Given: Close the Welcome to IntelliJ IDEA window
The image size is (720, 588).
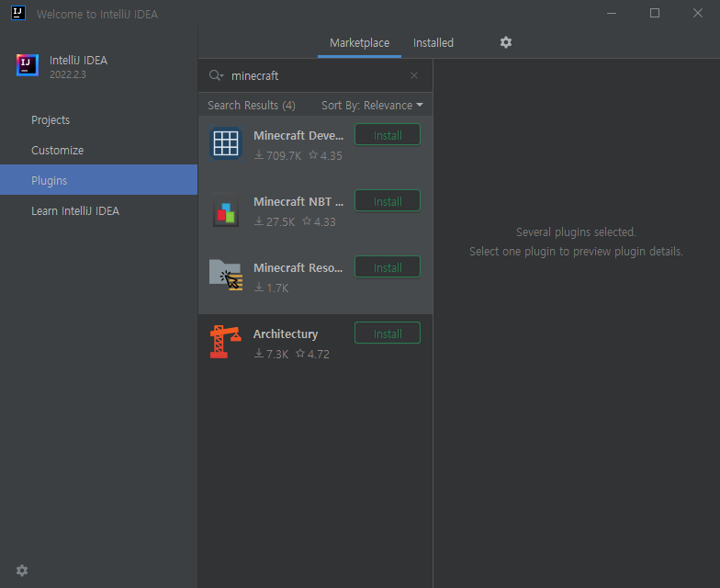Looking at the screenshot, I should point(698,13).
